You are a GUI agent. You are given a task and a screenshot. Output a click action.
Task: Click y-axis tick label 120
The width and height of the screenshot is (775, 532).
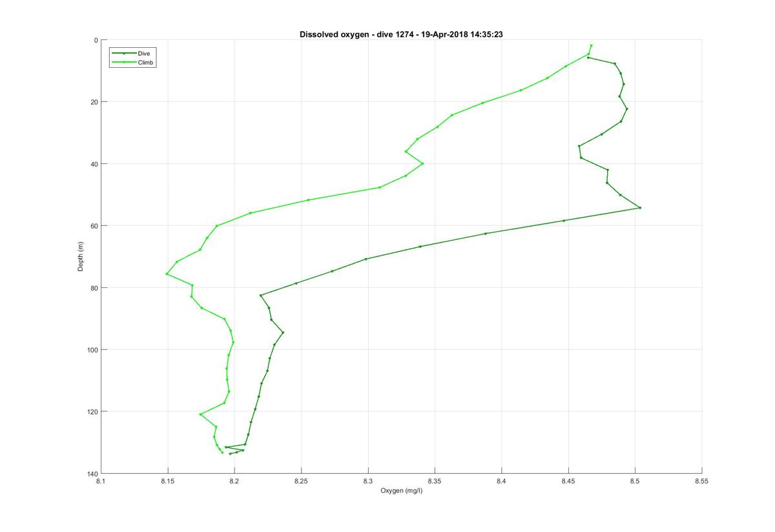tap(93, 412)
